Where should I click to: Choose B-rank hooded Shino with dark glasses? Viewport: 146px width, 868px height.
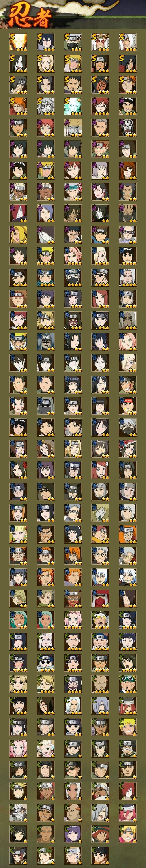pyautogui.click(x=46, y=406)
